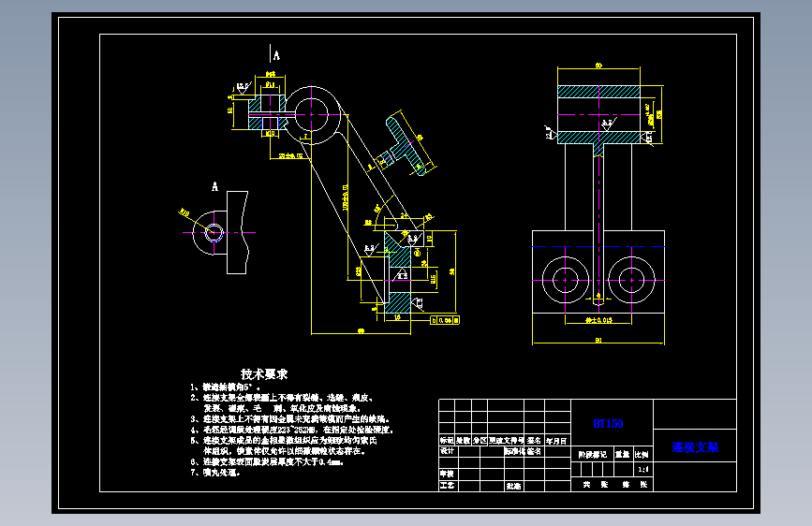Click the 标记 column header

click(x=447, y=441)
